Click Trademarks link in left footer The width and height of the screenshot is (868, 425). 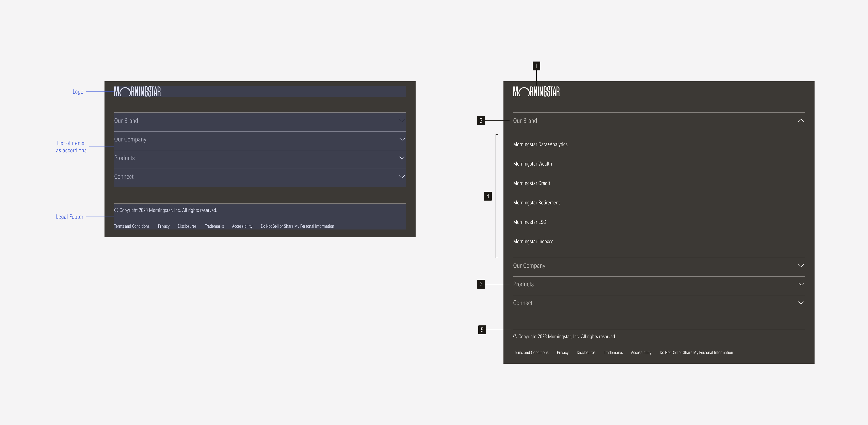tap(214, 226)
